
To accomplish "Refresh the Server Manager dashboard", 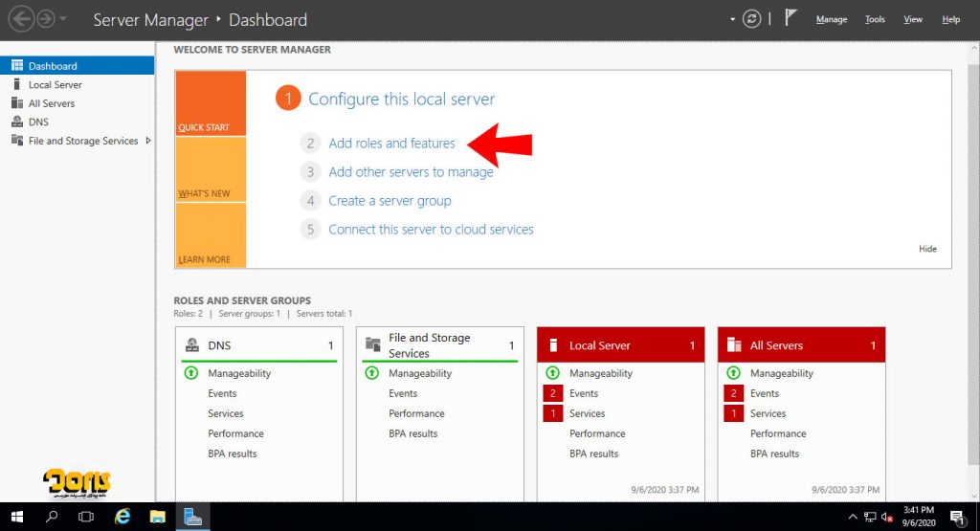I will coord(751,19).
